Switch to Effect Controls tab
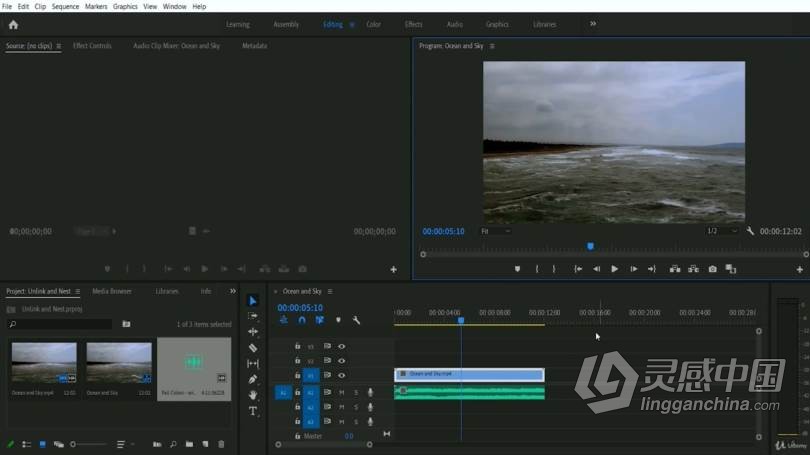The width and height of the screenshot is (810, 455). coord(92,46)
